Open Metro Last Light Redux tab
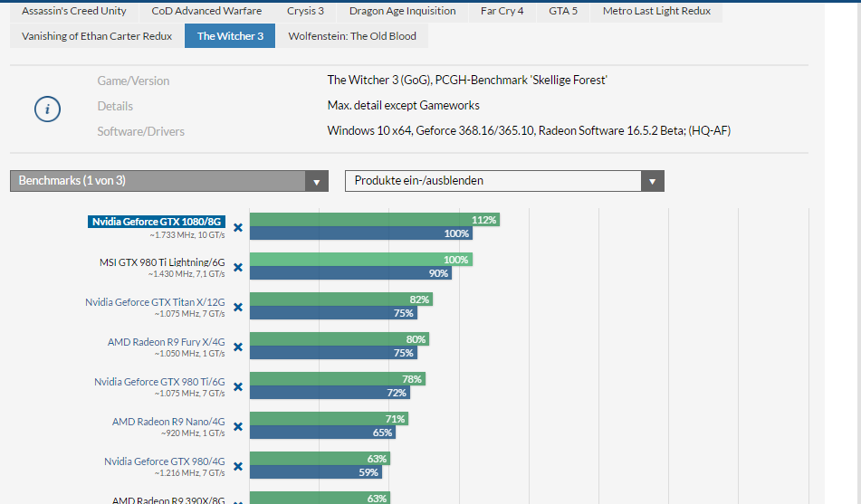This screenshot has height=504, width=861. 656,11
